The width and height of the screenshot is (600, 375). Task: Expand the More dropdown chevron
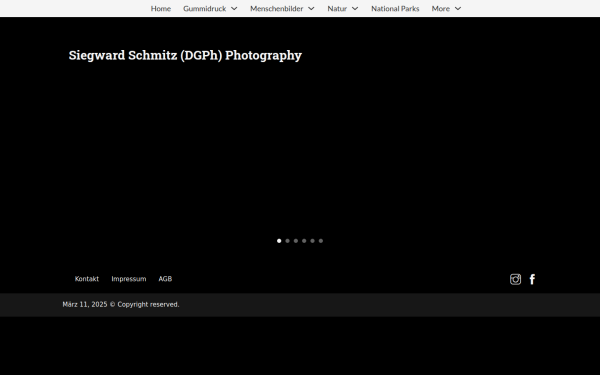click(458, 8)
